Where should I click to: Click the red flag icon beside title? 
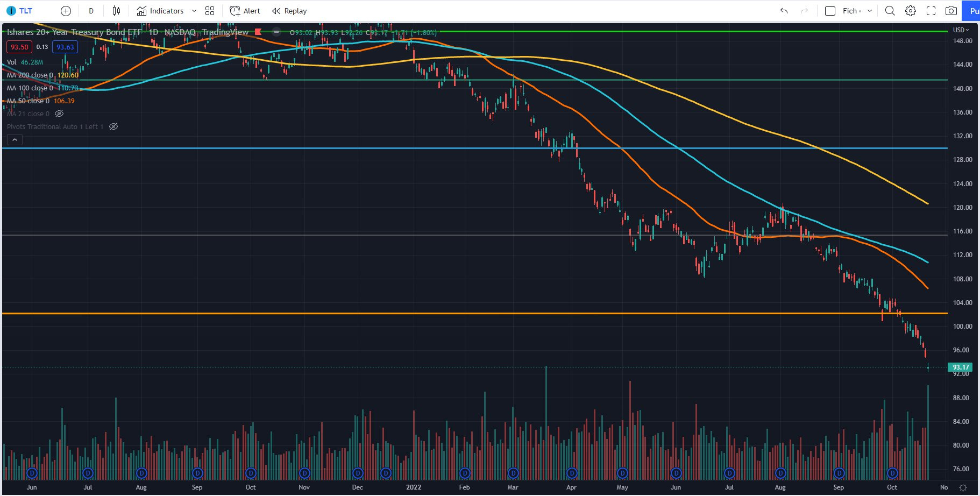click(258, 32)
